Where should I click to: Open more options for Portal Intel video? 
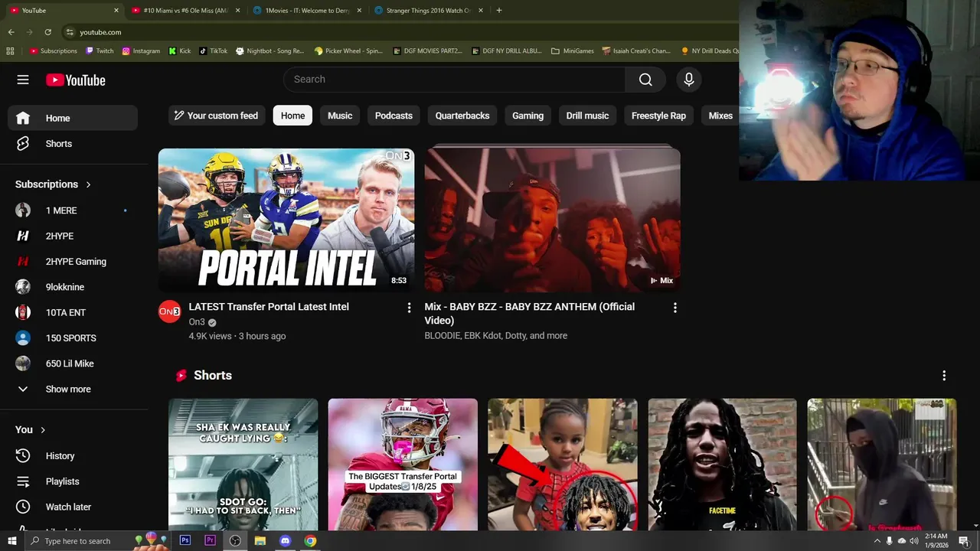coord(409,308)
